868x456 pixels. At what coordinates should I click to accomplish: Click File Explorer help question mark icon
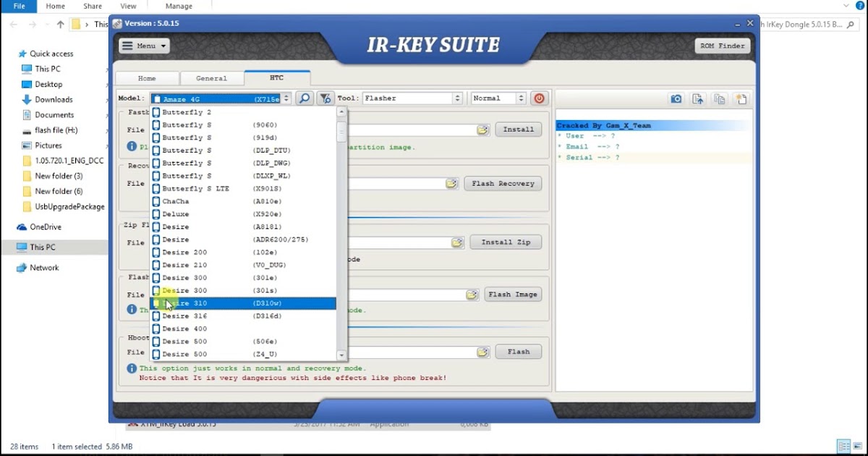pyautogui.click(x=860, y=6)
